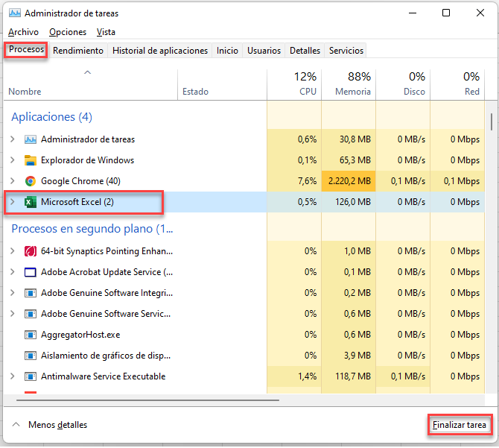The height and width of the screenshot is (448, 499).
Task: Sort by the Disco column header
Action: click(403, 85)
